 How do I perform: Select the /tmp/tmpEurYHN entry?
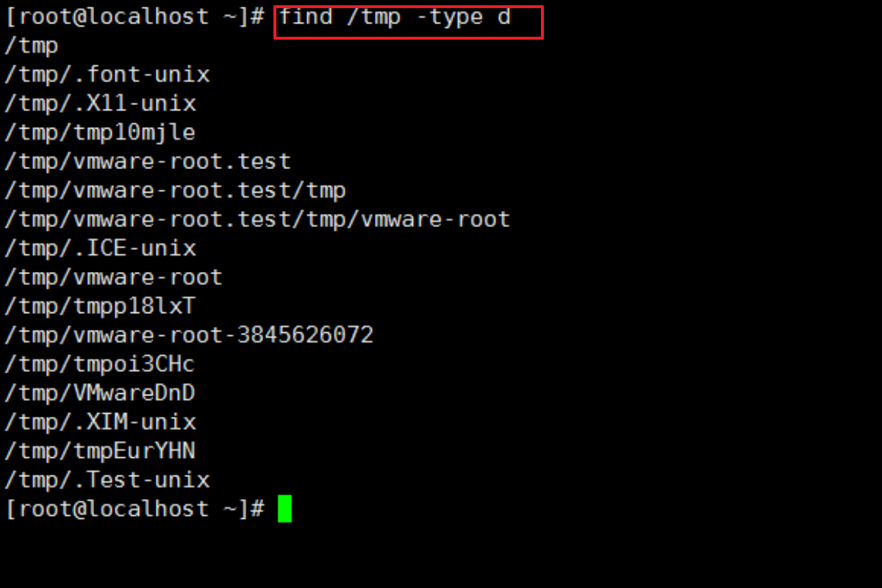coord(100,451)
